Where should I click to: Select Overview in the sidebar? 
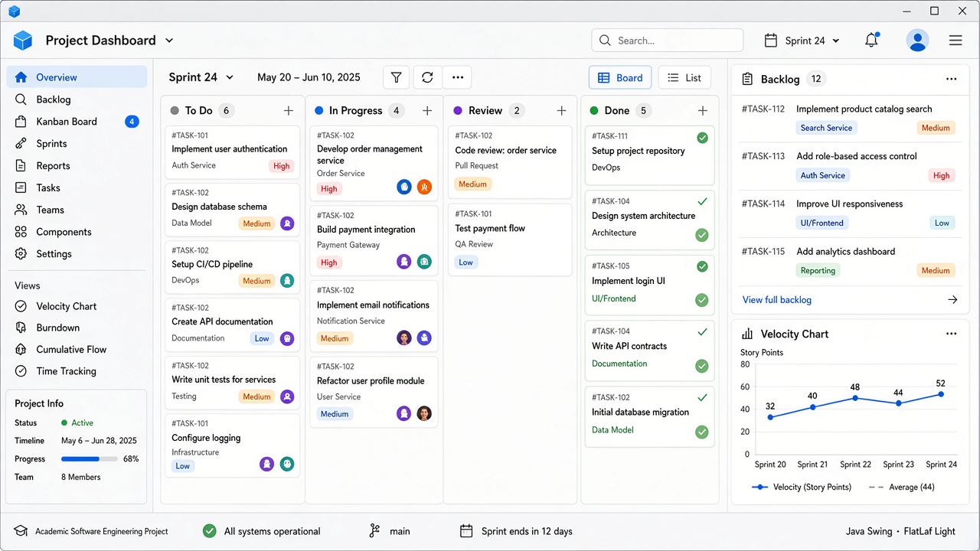click(x=77, y=77)
